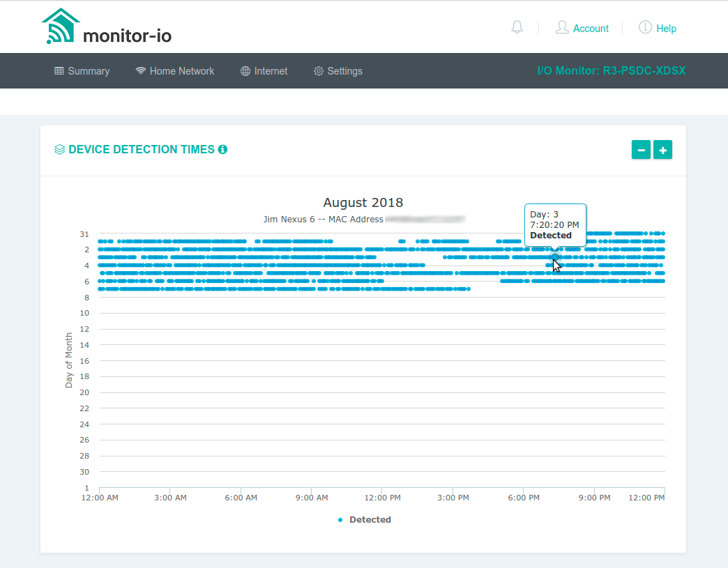This screenshot has height=568, width=728.
Task: Click the Help question mark icon
Action: [644, 27]
